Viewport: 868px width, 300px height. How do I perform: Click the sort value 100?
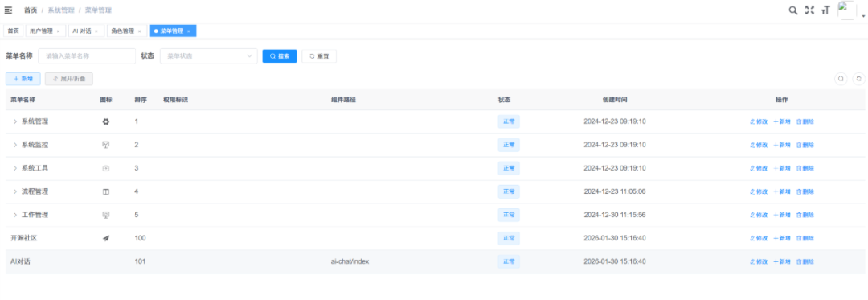(140, 238)
